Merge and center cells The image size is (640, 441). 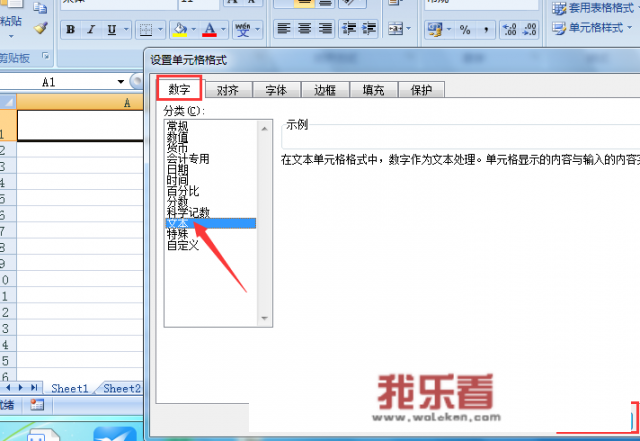[x=395, y=29]
